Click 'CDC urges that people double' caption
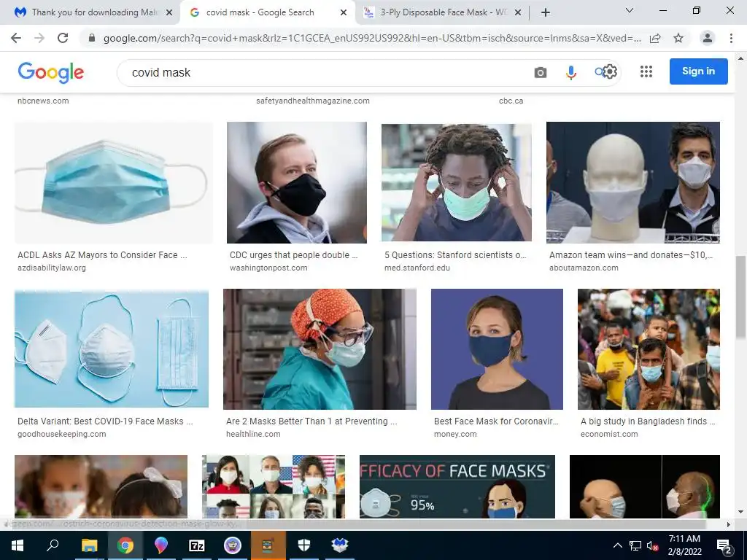 pos(293,255)
